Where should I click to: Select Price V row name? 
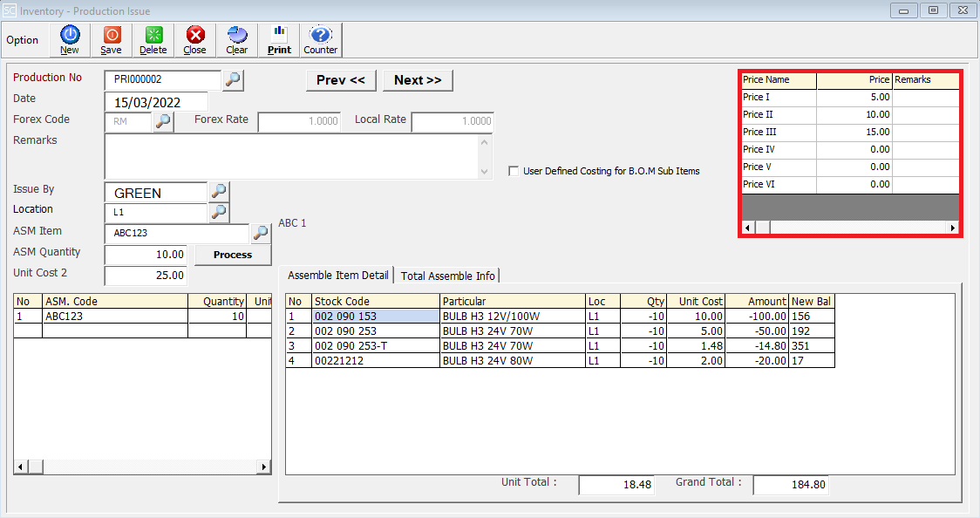coord(779,167)
